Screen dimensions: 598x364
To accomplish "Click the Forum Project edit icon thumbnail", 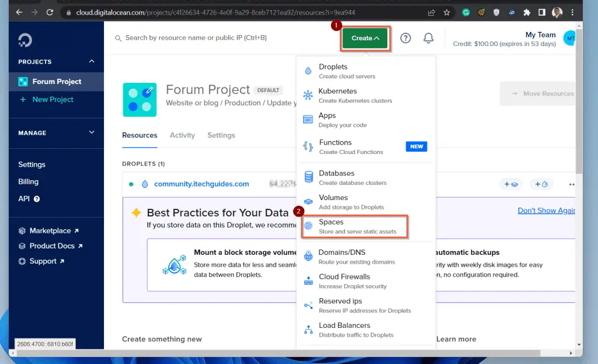I will 140,100.
